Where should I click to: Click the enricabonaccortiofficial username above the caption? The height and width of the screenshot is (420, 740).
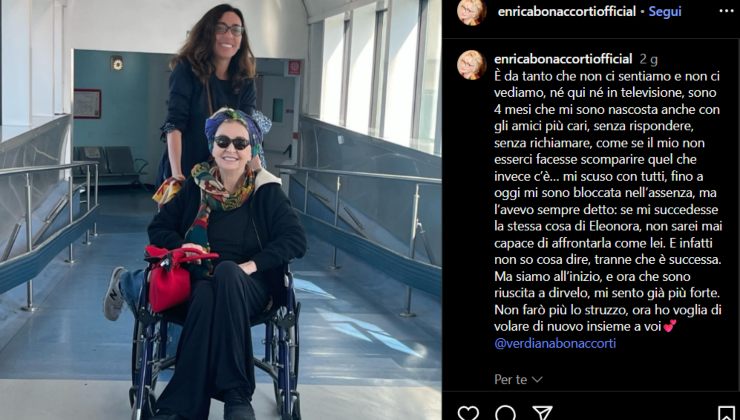tap(563, 59)
